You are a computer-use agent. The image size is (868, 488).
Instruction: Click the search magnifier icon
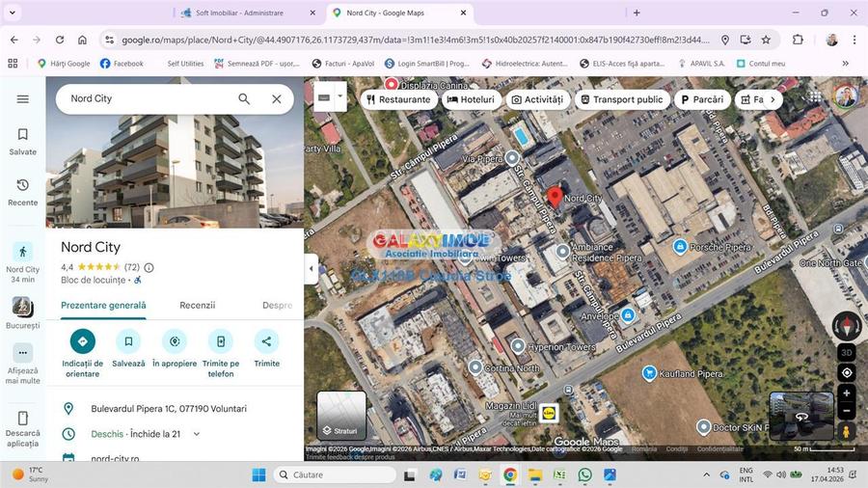click(244, 99)
